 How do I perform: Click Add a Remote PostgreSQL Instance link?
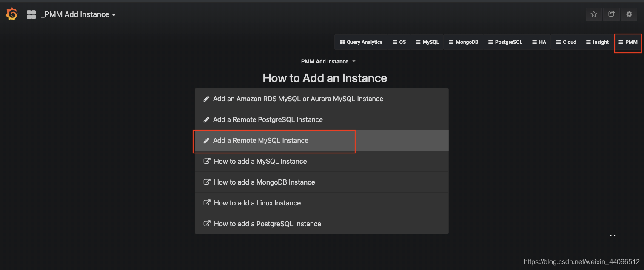coord(322,119)
